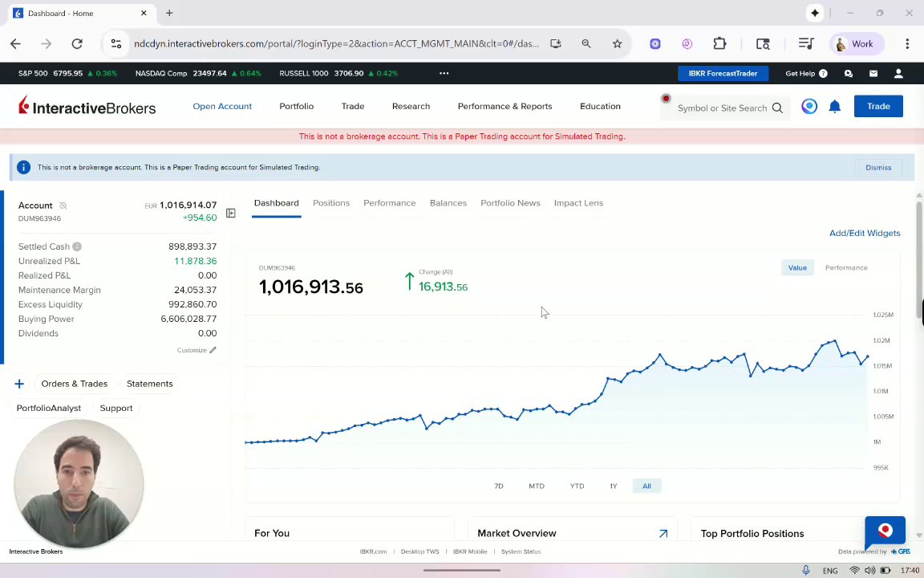Image resolution: width=924 pixels, height=578 pixels.
Task: Open the notifications bell
Action: (x=834, y=106)
